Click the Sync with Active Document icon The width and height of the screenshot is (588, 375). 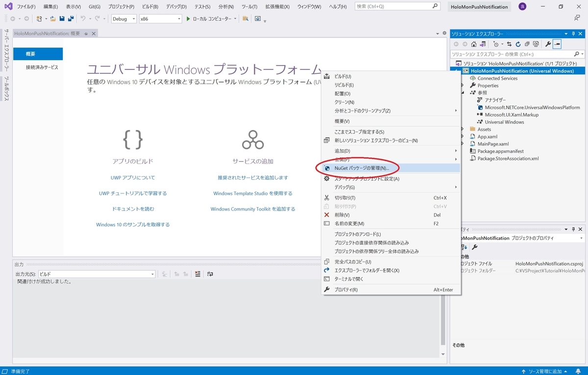point(509,44)
